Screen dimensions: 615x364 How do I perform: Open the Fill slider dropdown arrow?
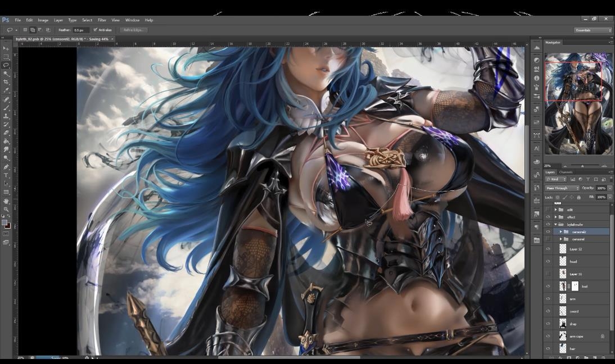click(609, 197)
